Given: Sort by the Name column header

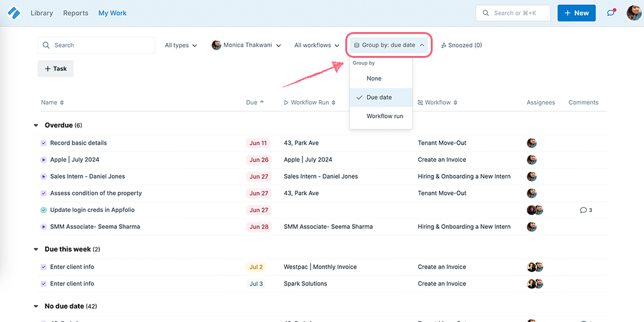Looking at the screenshot, I should click(x=53, y=103).
